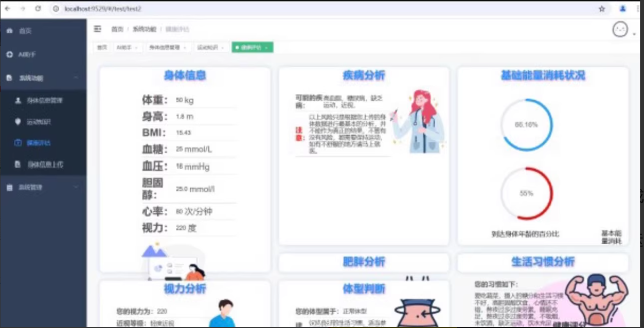Click the blue 66.16% progress circle
644x328 pixels.
coord(526,124)
